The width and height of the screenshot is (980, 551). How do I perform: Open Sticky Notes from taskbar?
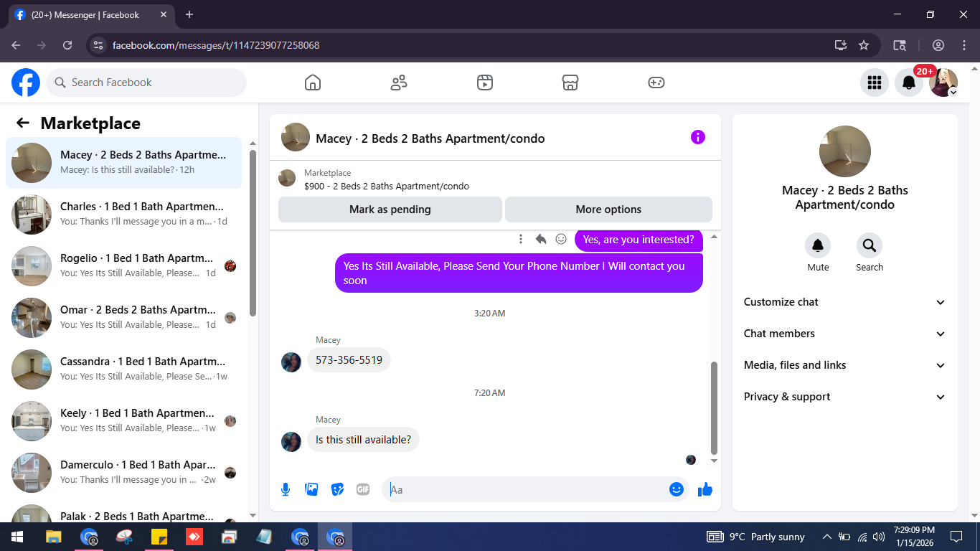click(159, 537)
